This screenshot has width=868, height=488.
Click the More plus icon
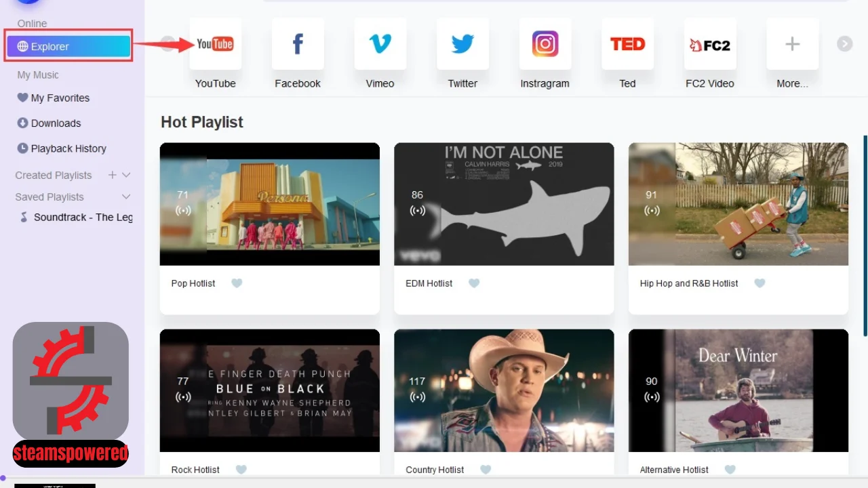pos(792,44)
